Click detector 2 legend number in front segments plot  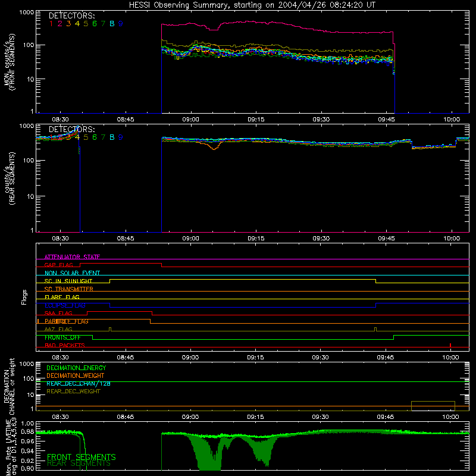click(60, 24)
